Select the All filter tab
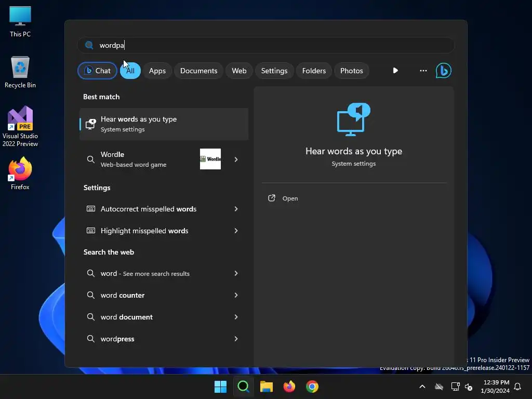The width and height of the screenshot is (532, 399). click(x=130, y=71)
